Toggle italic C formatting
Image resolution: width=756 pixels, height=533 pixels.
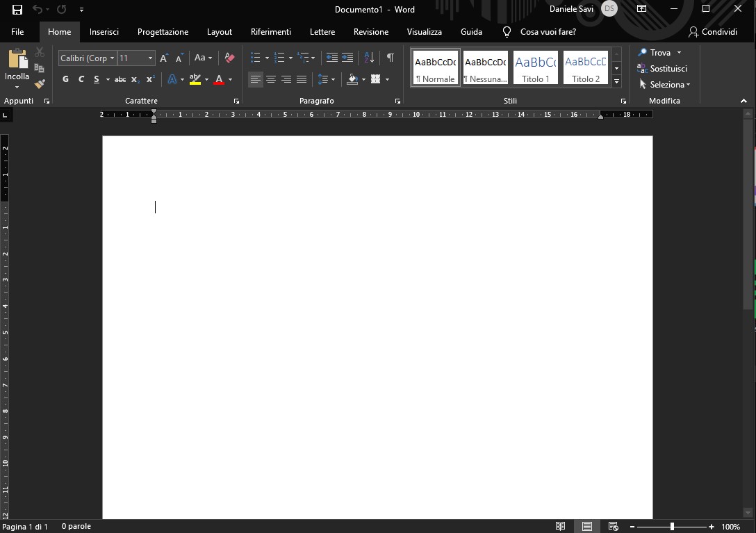point(81,79)
